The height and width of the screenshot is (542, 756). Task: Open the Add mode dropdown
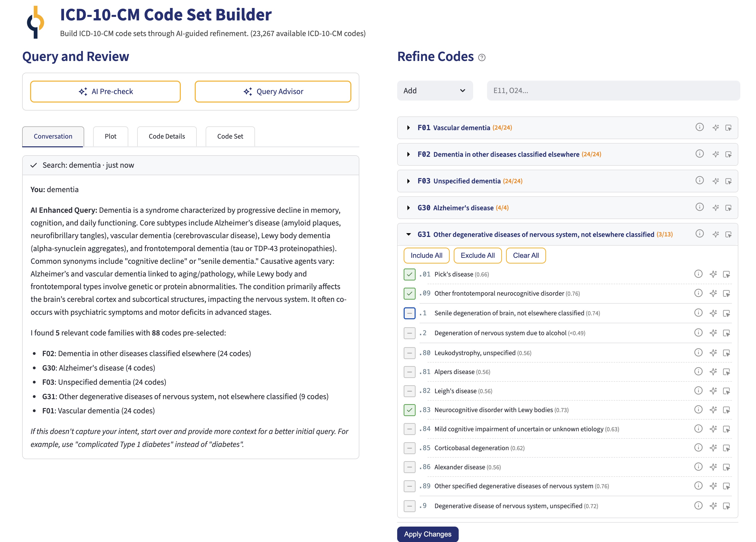point(435,90)
